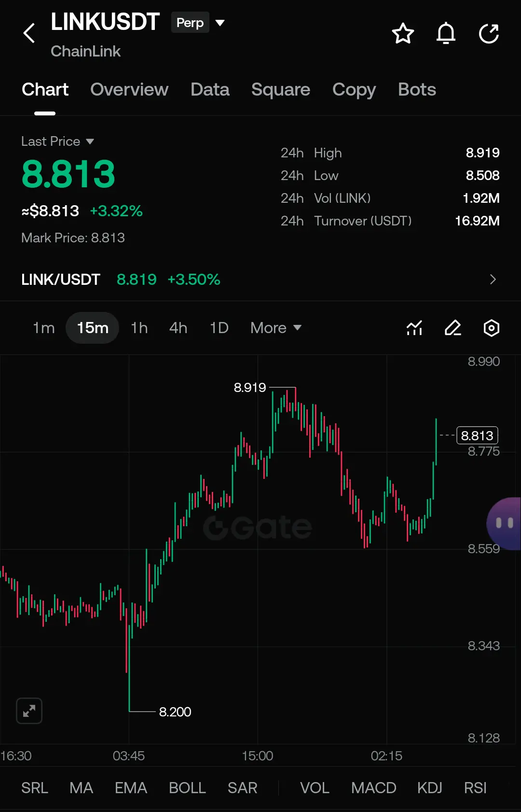The height and width of the screenshot is (812, 521).
Task: Tap the large 8.813 last price
Action: pyautogui.click(x=69, y=174)
